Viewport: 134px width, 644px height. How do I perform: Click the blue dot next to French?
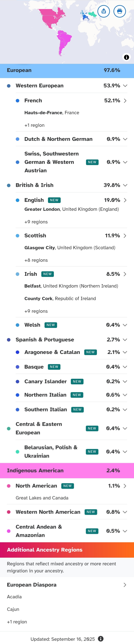17,100
